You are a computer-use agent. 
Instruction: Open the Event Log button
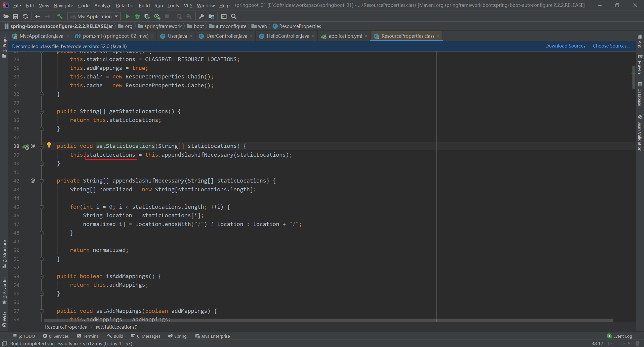click(x=620, y=336)
